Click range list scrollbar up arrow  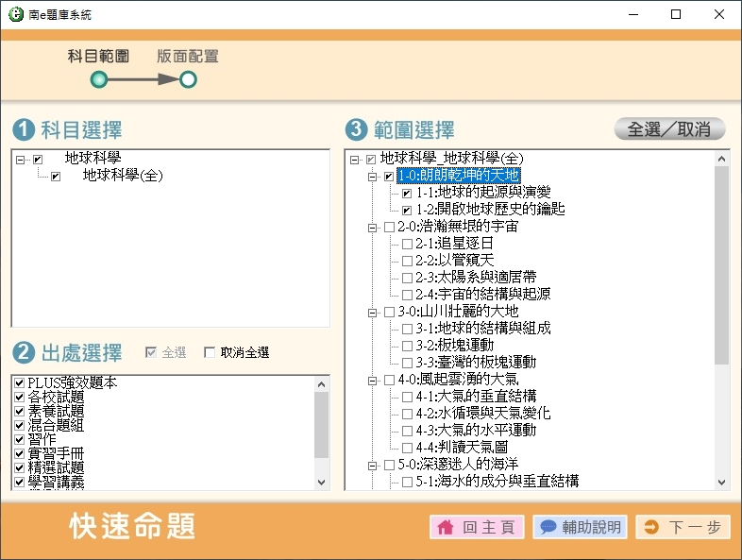coord(721,159)
